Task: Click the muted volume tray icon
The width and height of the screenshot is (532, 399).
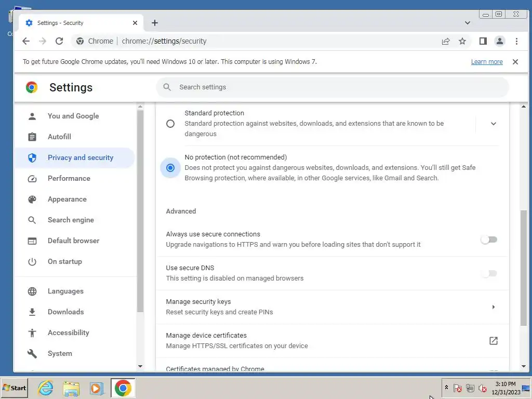Action: click(482, 388)
